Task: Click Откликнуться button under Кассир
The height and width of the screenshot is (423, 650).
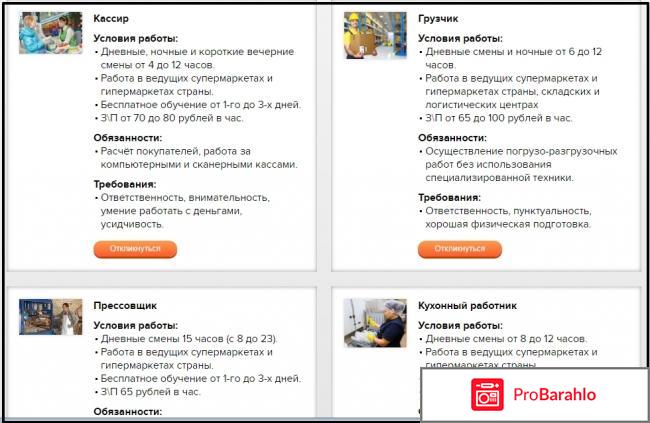Action: click(135, 249)
